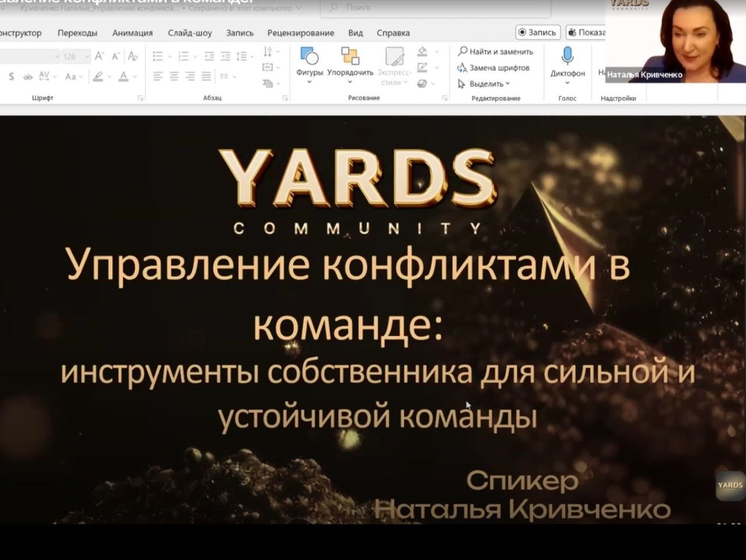
Task: Click the text highlight color swatch
Action: click(x=98, y=76)
